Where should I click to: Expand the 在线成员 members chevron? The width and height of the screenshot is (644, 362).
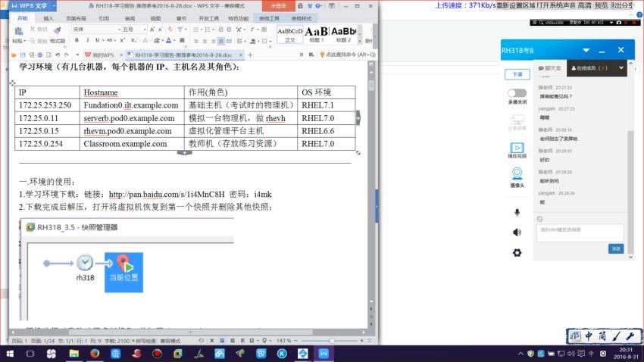coord(621,67)
